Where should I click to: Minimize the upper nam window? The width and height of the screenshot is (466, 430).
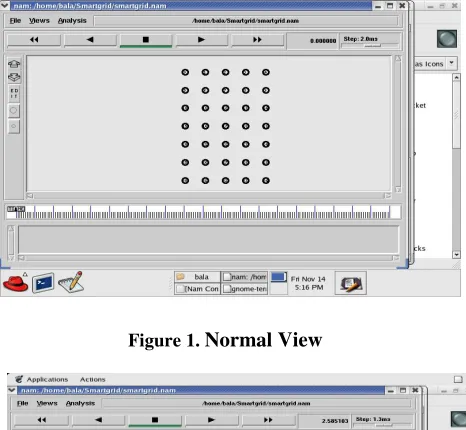[x=378, y=6]
